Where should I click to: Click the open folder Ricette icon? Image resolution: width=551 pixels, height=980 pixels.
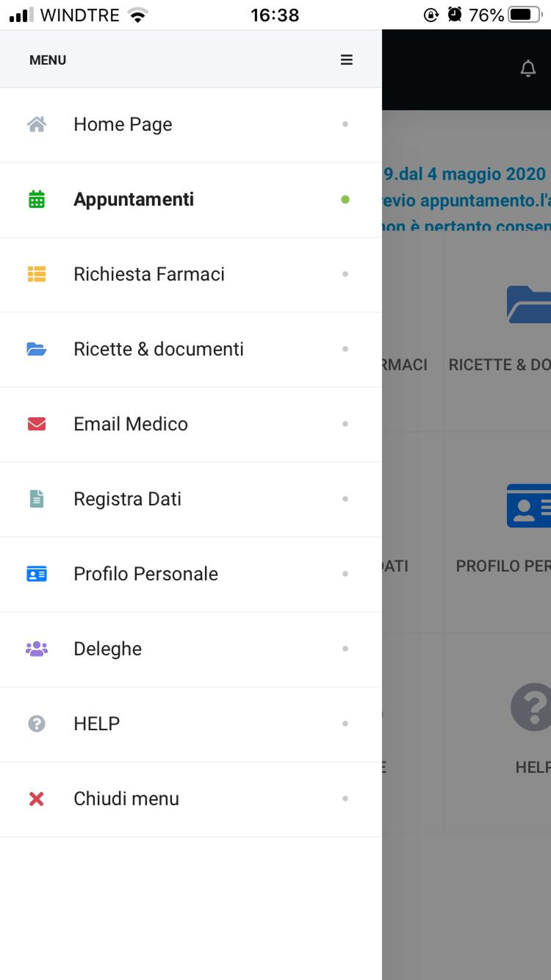[36, 349]
